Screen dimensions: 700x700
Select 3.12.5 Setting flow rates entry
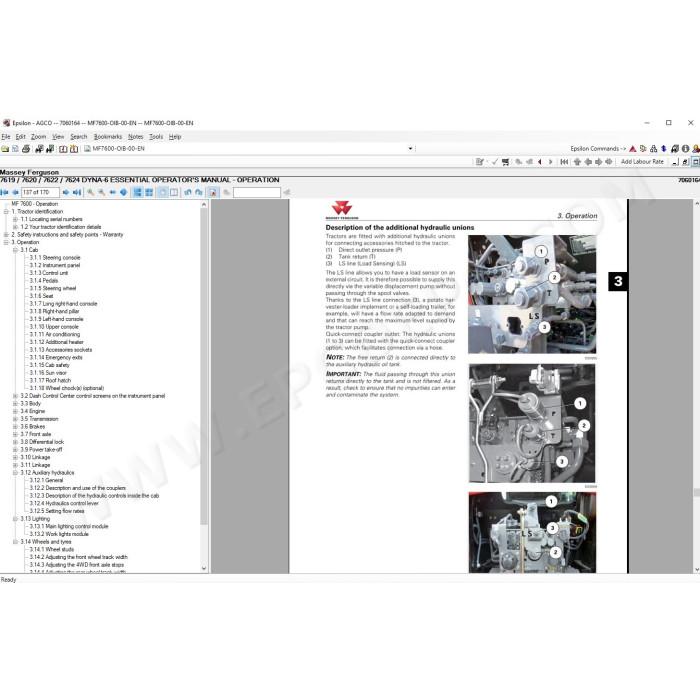[x=57, y=511]
